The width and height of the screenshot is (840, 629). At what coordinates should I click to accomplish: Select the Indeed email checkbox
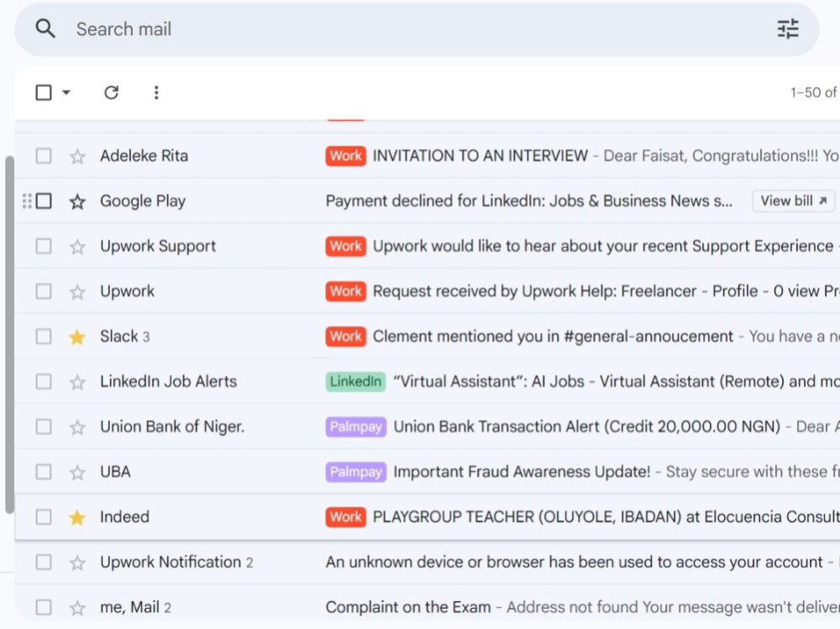tap(44, 517)
